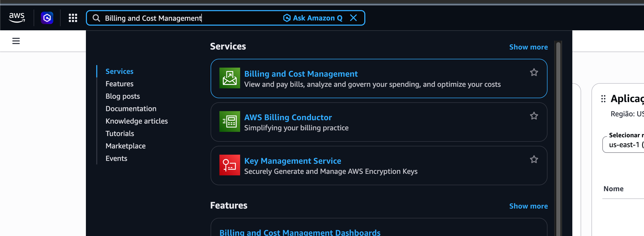Image resolution: width=644 pixels, height=236 pixels.
Task: Click the Billing and Cost Management envelope icon
Action: point(230,78)
